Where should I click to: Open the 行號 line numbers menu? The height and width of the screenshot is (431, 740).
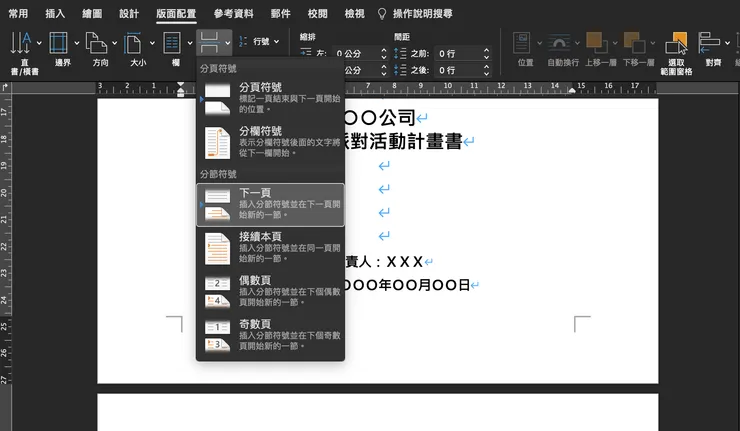(259, 42)
